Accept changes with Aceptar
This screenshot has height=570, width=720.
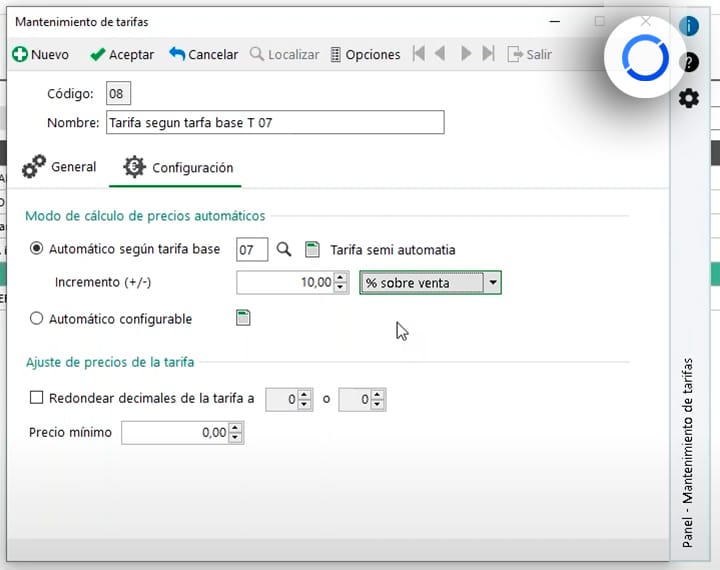click(x=122, y=54)
